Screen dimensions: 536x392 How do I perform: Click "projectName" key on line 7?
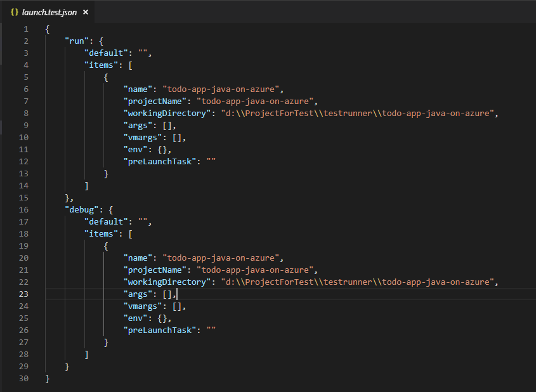point(155,101)
